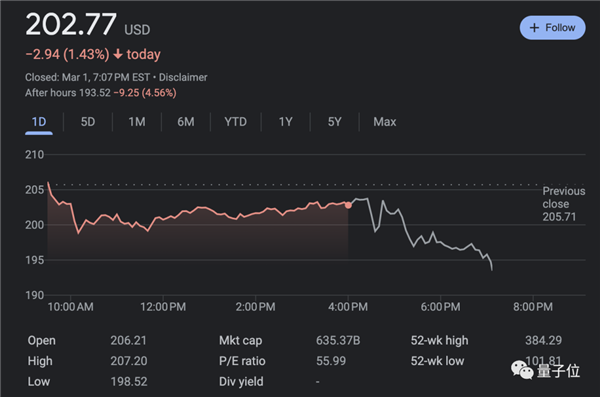600x397 pixels.
Task: Switch to the 5D chart tab
Action: click(88, 122)
